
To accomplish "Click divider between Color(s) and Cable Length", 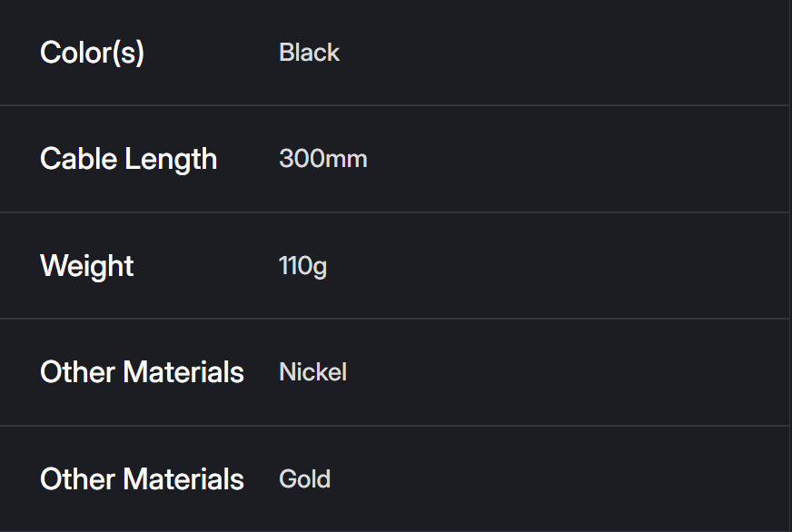I will pyautogui.click(x=395, y=105).
